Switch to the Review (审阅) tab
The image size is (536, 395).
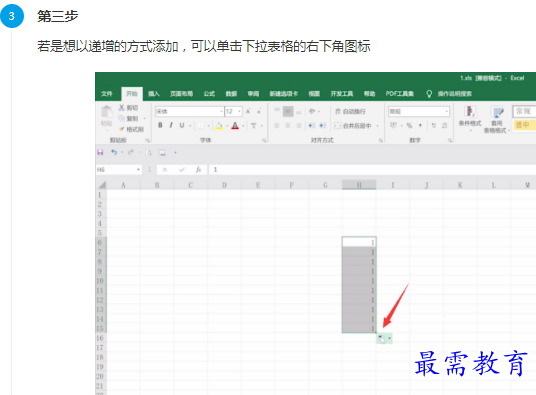(x=253, y=94)
